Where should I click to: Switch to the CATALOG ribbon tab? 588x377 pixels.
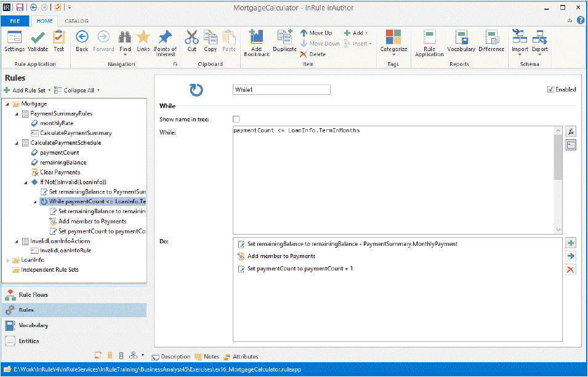(x=76, y=21)
